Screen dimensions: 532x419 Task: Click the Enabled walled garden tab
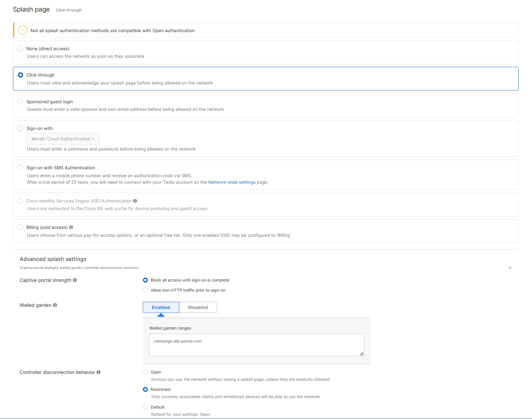pos(161,307)
